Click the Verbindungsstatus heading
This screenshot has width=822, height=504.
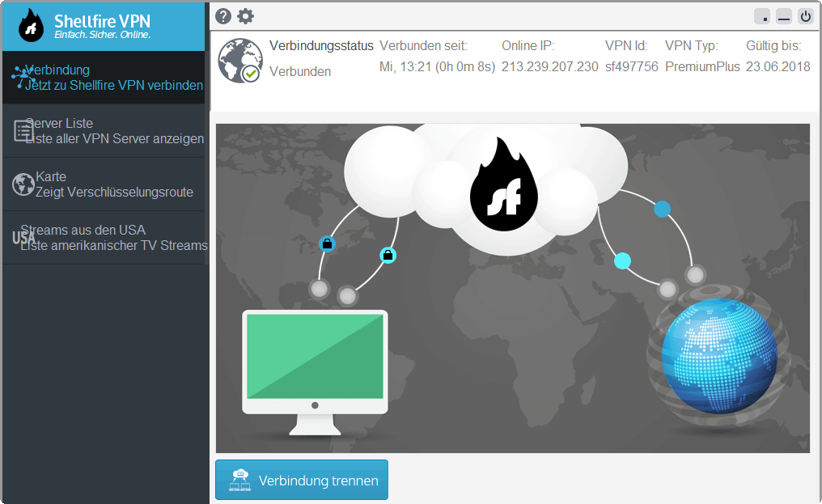pyautogui.click(x=321, y=46)
